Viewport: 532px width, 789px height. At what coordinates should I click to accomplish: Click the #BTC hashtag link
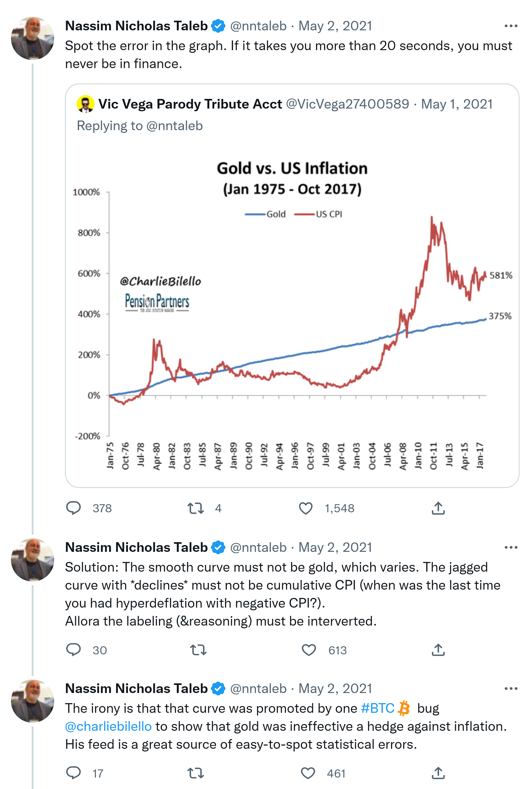[377, 709]
